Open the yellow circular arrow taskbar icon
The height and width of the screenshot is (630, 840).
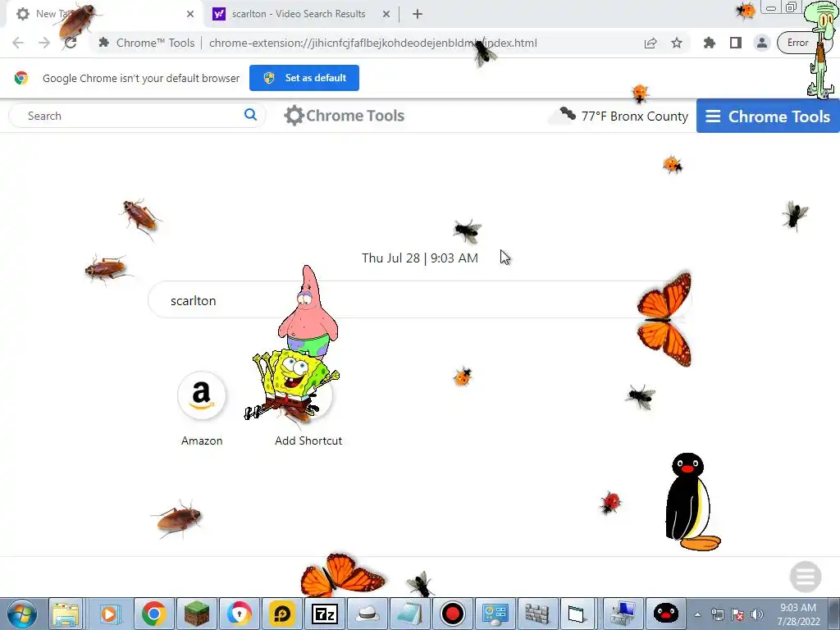coord(282,614)
